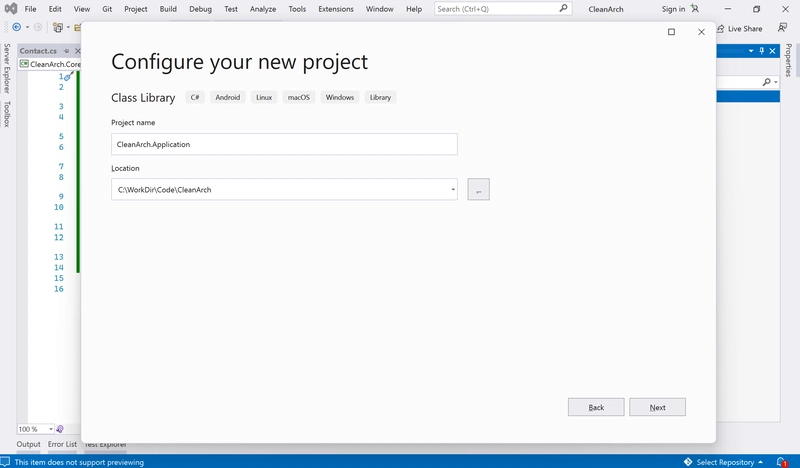This screenshot has width=800, height=468.
Task: Click the Live Share icon
Action: pos(720,29)
